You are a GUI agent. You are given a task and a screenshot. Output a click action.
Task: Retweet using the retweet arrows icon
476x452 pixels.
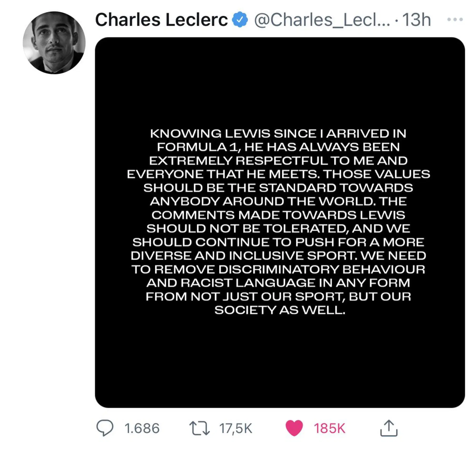[x=199, y=428]
